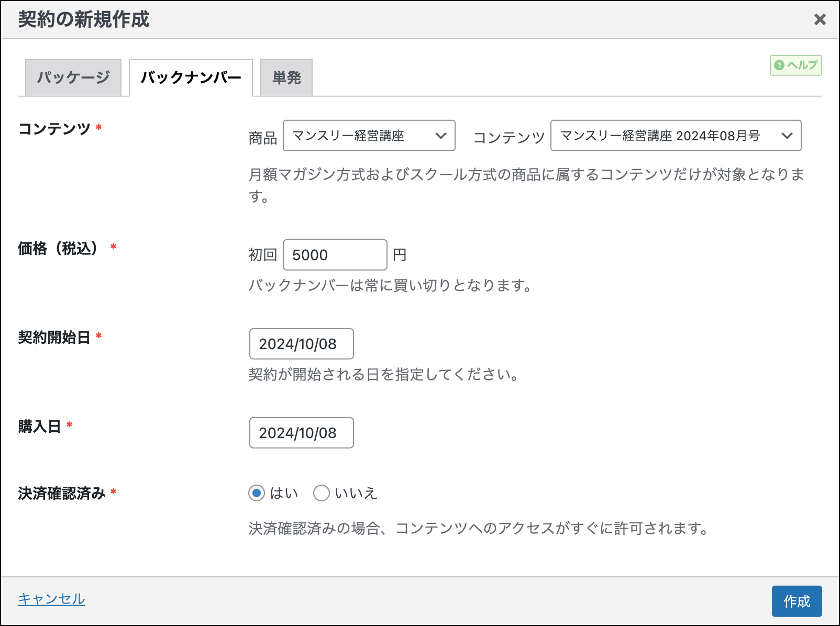Viewport: 840px width, 626px height.
Task: Click the 購入日 field label
Action: click(x=39, y=427)
